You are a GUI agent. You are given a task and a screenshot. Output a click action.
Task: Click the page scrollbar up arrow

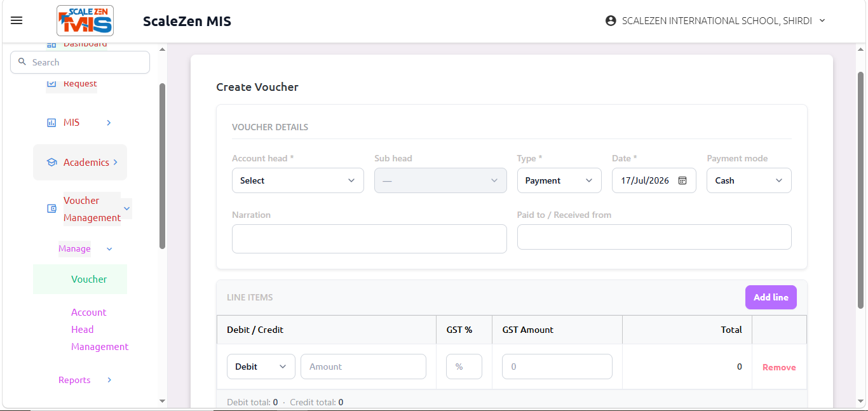[x=861, y=50]
